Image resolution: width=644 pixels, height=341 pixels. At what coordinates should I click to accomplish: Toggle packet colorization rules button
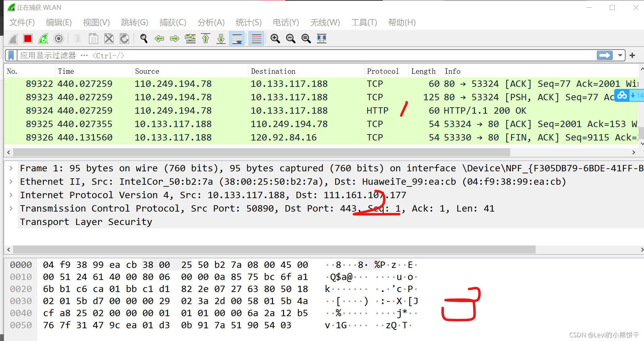coord(256,39)
